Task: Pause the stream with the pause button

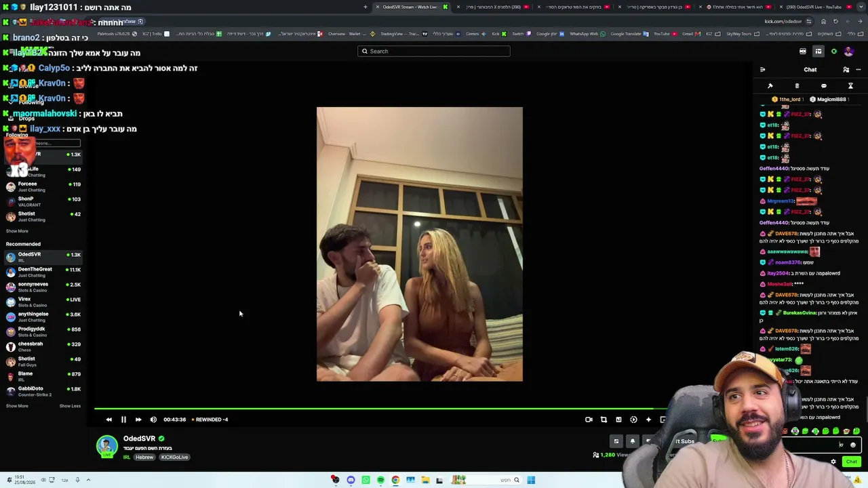Action: coord(123,420)
